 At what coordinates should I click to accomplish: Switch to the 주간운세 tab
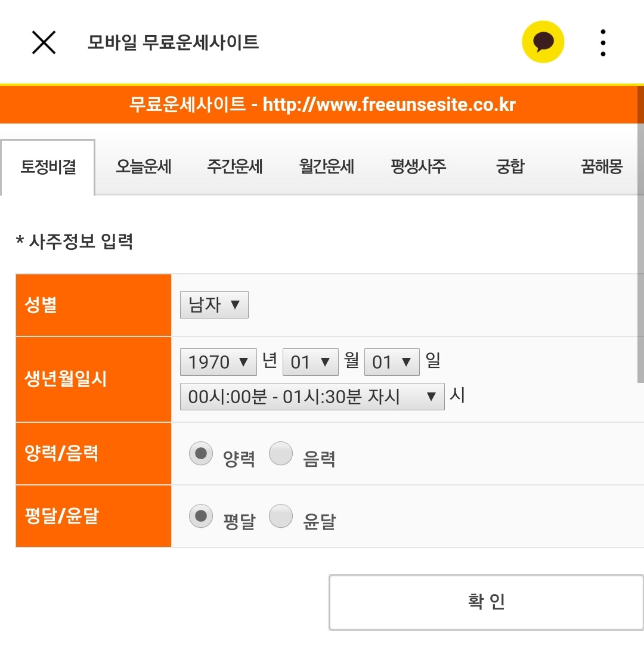pos(235,167)
